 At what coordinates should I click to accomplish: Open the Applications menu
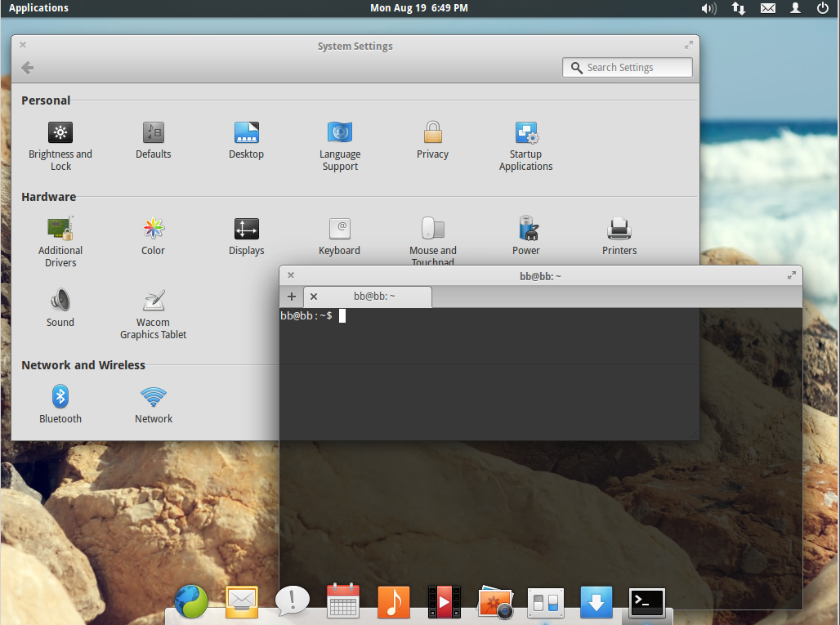38,8
